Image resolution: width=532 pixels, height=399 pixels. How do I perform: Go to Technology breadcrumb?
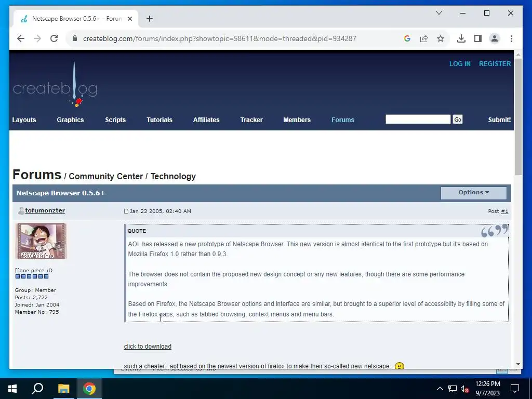point(173,177)
